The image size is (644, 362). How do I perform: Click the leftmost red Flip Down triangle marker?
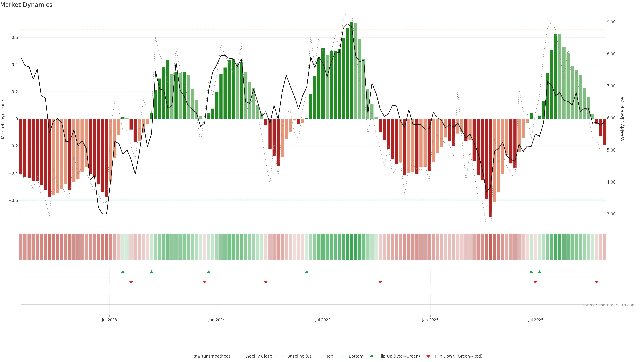coord(131,282)
